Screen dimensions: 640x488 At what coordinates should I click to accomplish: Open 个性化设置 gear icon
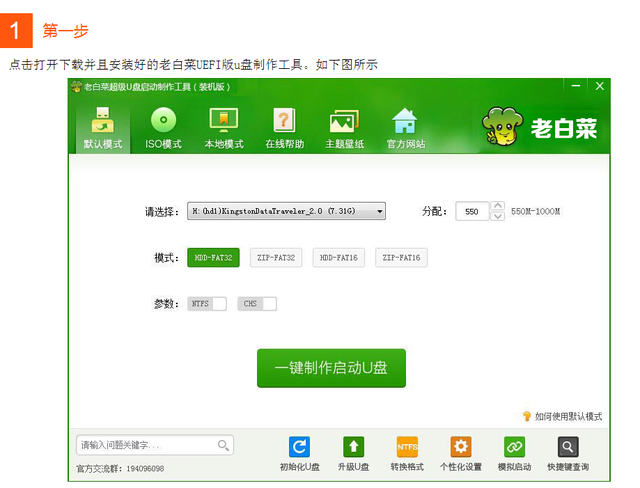461,447
